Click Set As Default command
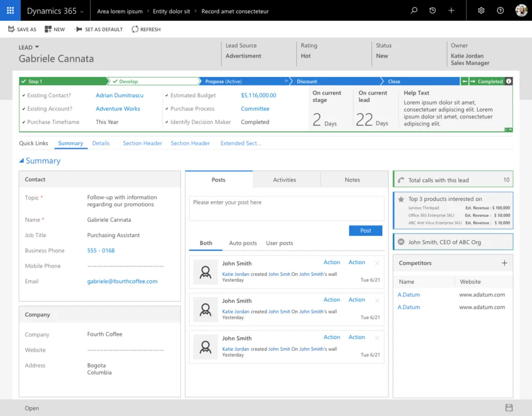The height and width of the screenshot is (416, 532). (x=99, y=30)
